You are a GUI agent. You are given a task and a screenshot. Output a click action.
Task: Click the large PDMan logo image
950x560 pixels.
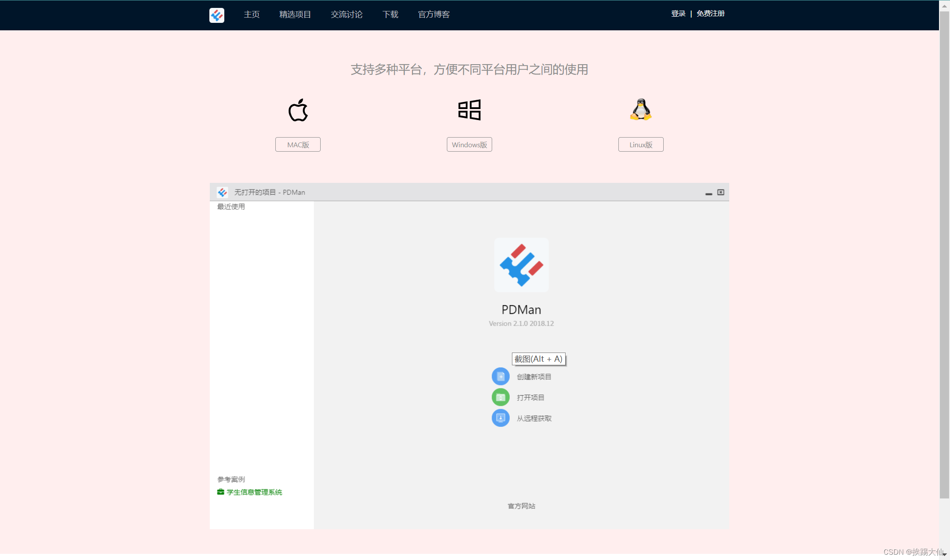tap(521, 265)
